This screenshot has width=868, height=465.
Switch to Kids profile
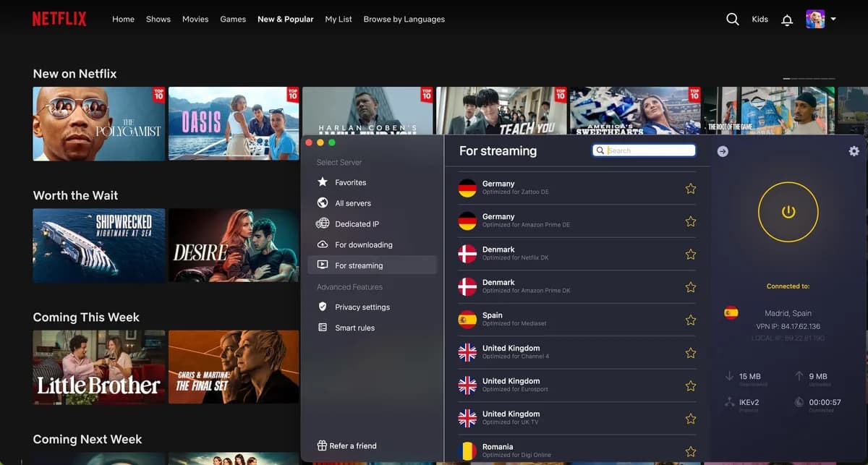pyautogui.click(x=760, y=20)
